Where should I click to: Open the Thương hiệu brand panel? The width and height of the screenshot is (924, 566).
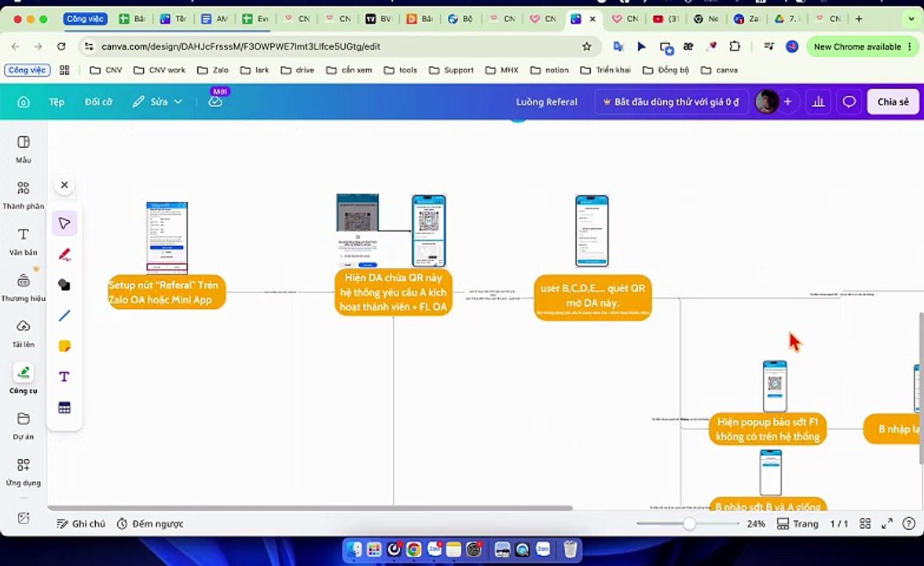coord(24,287)
